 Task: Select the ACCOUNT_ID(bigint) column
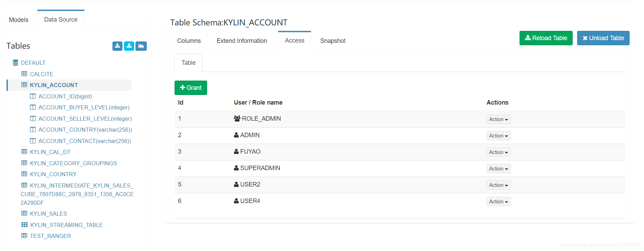point(65,96)
